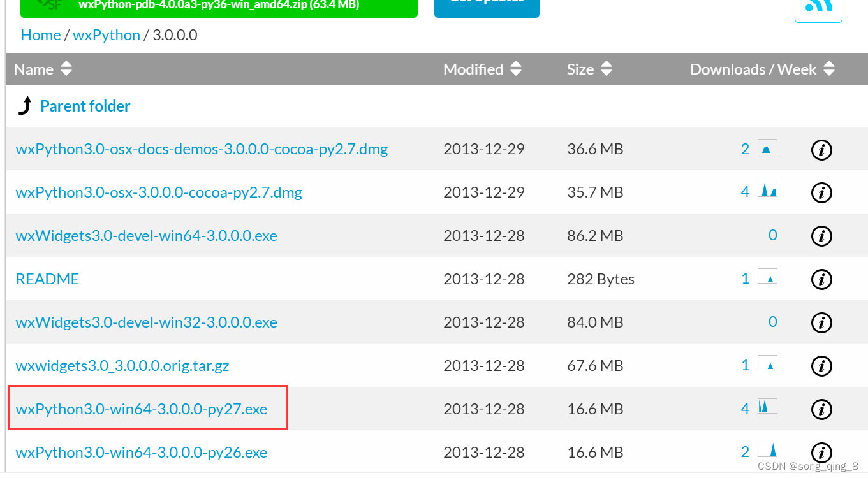Click 35.7 MB size value
868x478 pixels.
(x=595, y=192)
